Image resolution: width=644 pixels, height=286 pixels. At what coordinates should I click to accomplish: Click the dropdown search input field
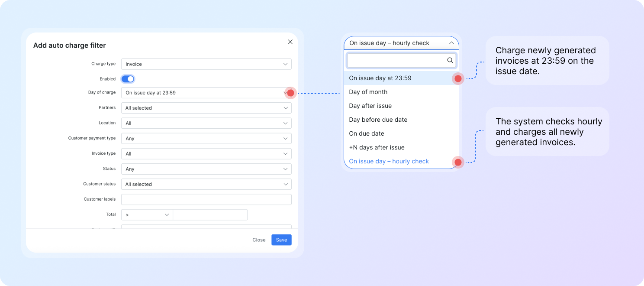point(401,61)
